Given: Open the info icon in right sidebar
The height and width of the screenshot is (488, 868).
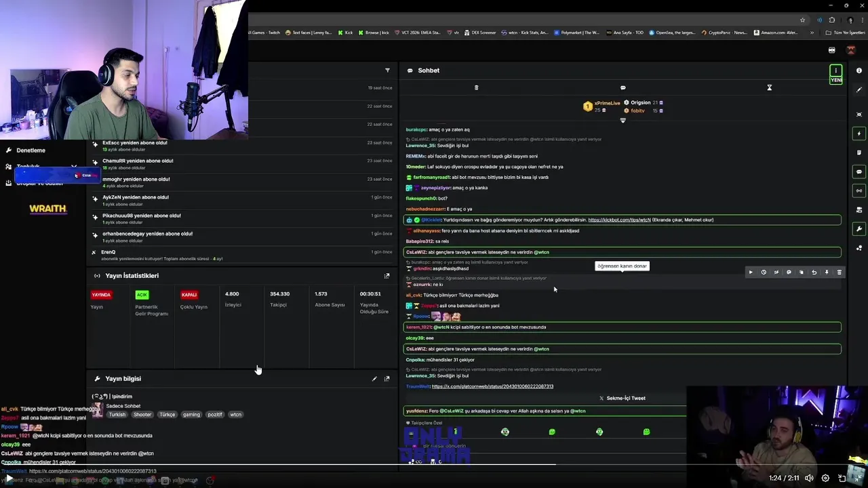Looking at the screenshot, I should coord(859,70).
